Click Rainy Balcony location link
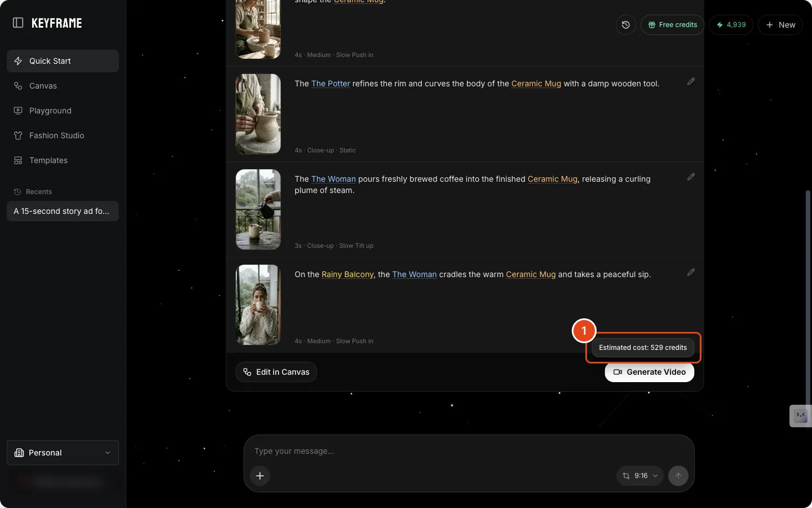Image resolution: width=812 pixels, height=508 pixels. pyautogui.click(x=347, y=274)
